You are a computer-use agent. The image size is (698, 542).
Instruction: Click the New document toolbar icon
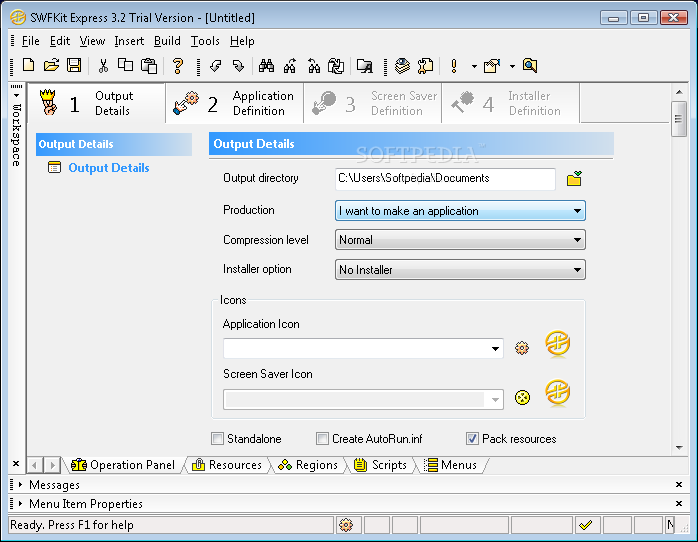[28, 65]
